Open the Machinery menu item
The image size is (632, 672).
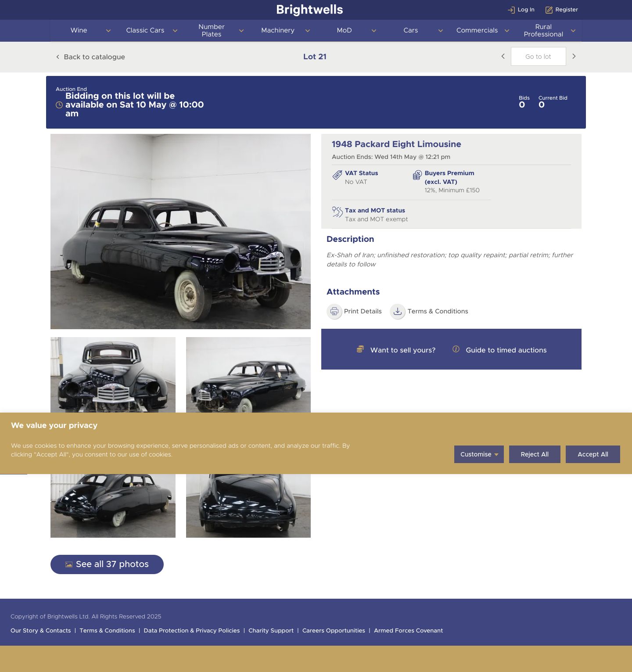pos(278,30)
